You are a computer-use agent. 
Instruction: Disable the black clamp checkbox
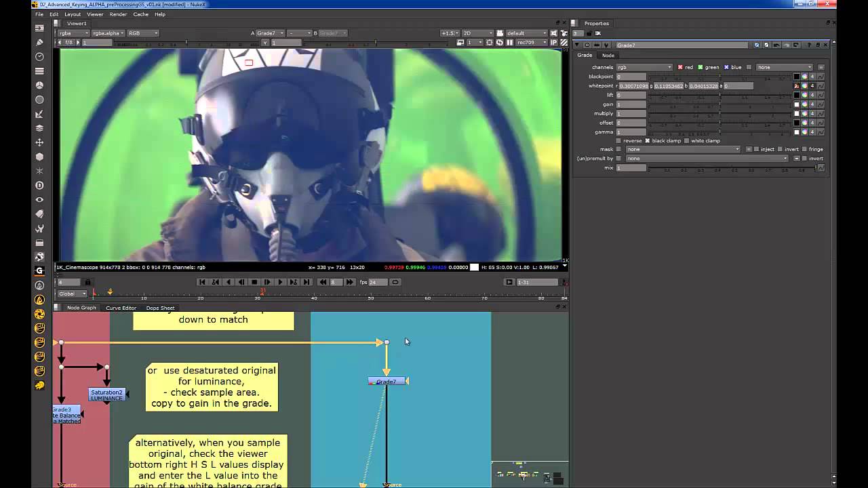[x=647, y=141]
